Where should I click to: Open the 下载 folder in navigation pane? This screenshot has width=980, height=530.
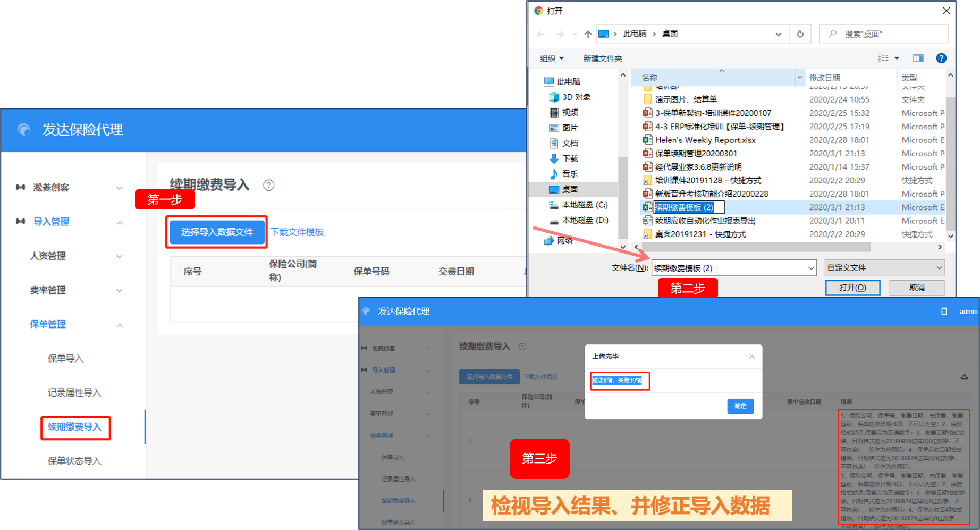[x=570, y=158]
